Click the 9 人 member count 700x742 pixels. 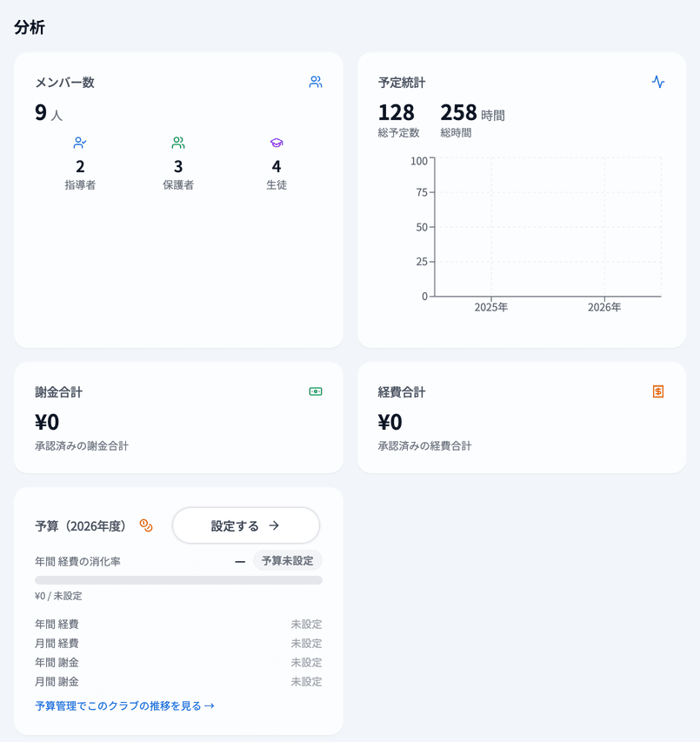click(49, 112)
